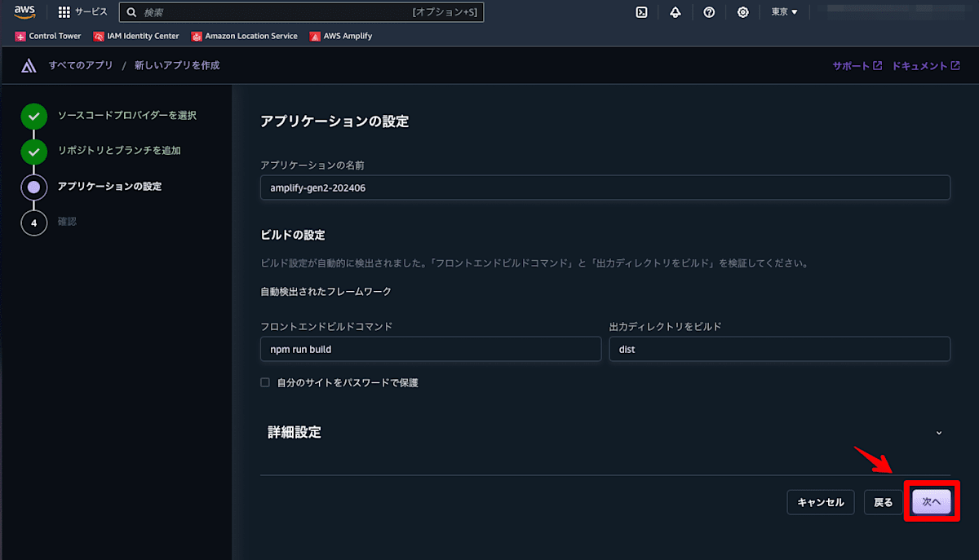Viewport: 979px width, 560px height.
Task: Select ソースコードプロバイダーを選択 step
Action: pos(127,116)
